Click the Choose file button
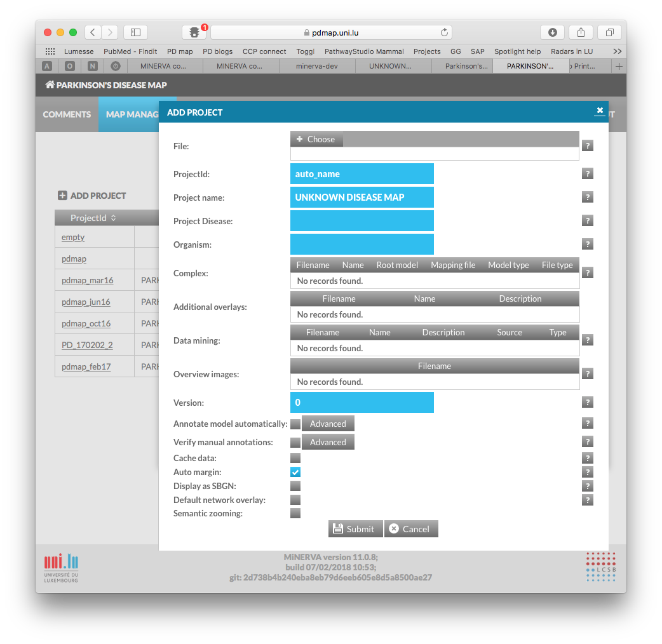Image resolution: width=662 pixels, height=644 pixels. [316, 139]
